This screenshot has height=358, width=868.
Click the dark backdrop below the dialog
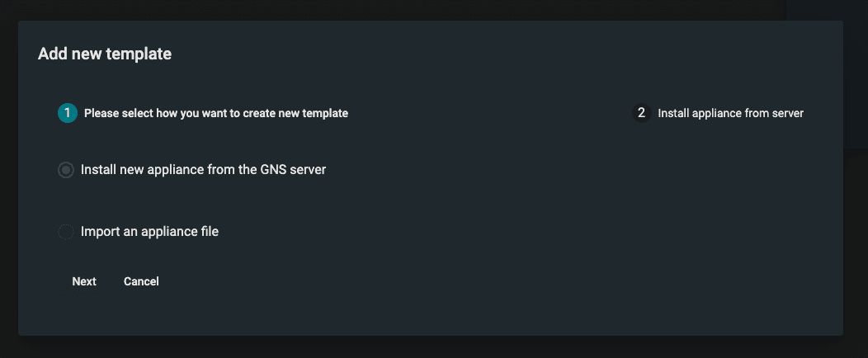point(413,347)
